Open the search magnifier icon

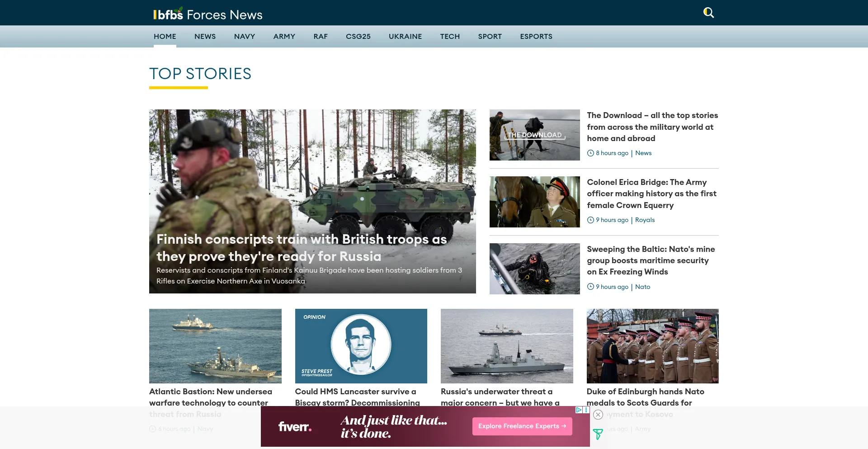tap(708, 13)
